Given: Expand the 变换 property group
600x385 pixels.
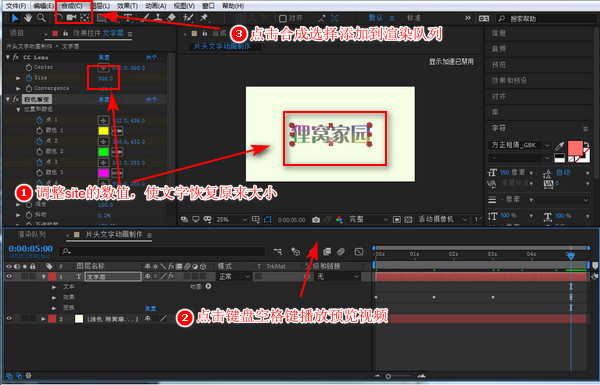Looking at the screenshot, I should point(54,308).
